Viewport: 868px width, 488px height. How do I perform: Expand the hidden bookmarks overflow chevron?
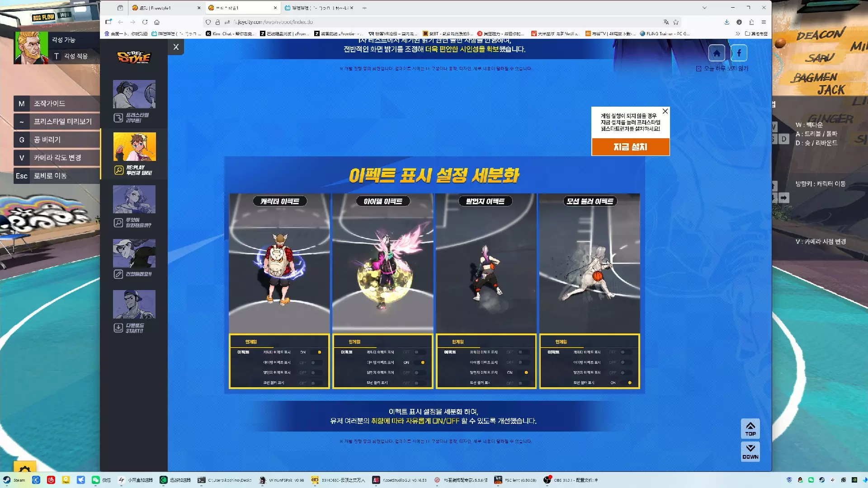737,33
